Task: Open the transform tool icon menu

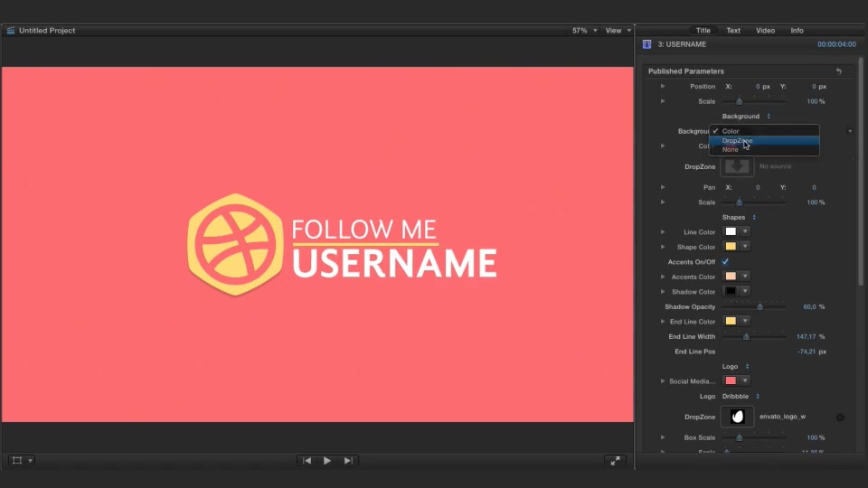Action: [22, 460]
